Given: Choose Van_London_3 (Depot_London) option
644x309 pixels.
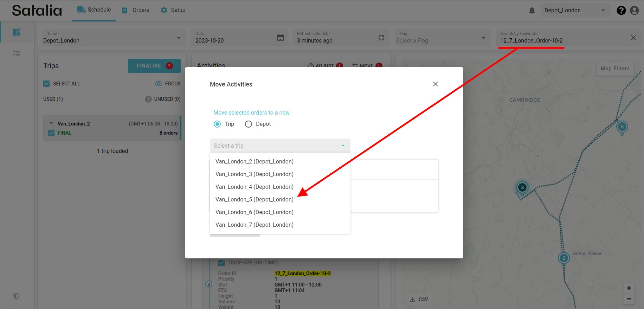Looking at the screenshot, I should pyautogui.click(x=280, y=174).
